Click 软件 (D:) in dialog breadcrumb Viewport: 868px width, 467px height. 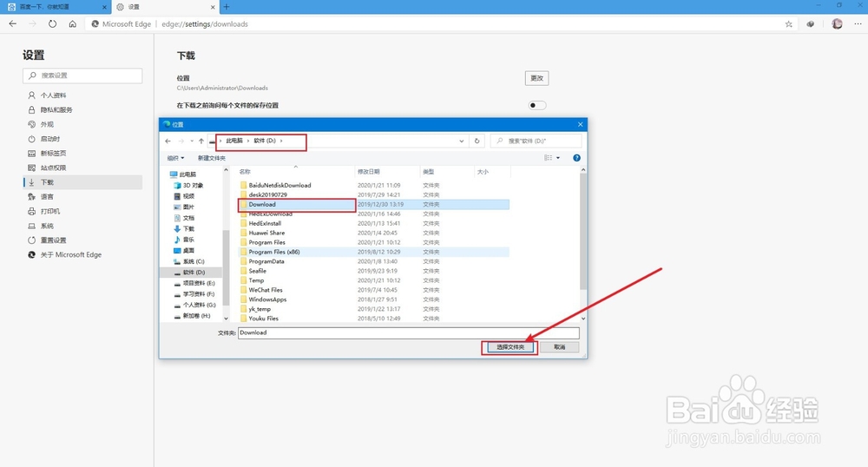[265, 141]
